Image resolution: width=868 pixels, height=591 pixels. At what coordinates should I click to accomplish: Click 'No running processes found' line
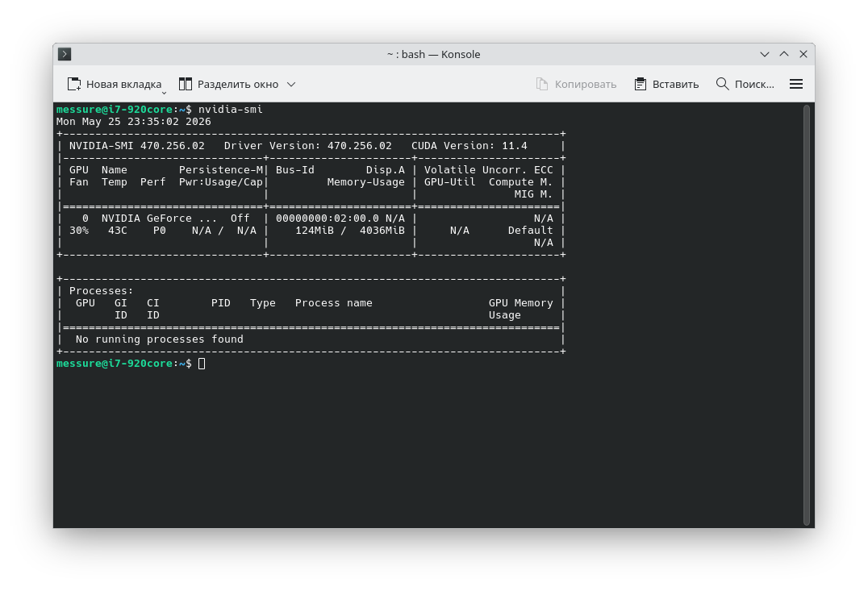click(160, 339)
